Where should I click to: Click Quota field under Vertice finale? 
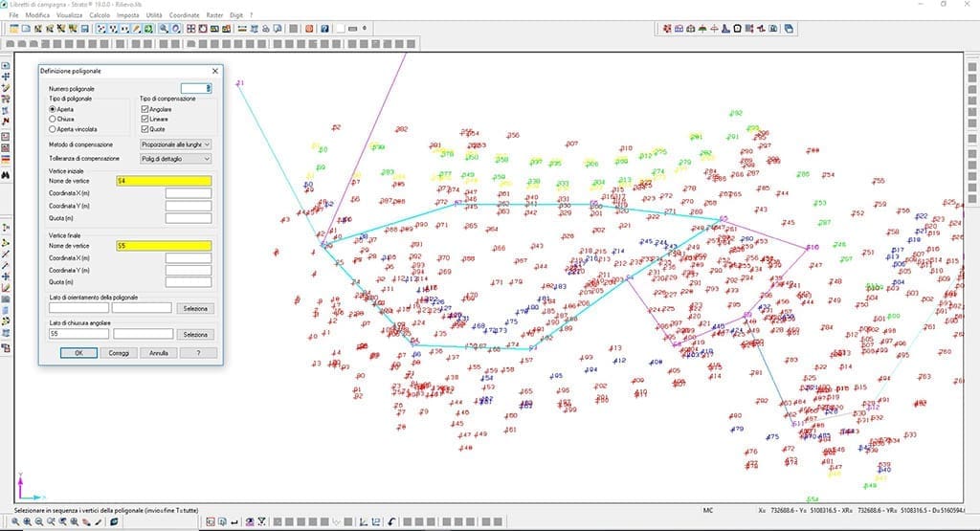click(x=189, y=282)
